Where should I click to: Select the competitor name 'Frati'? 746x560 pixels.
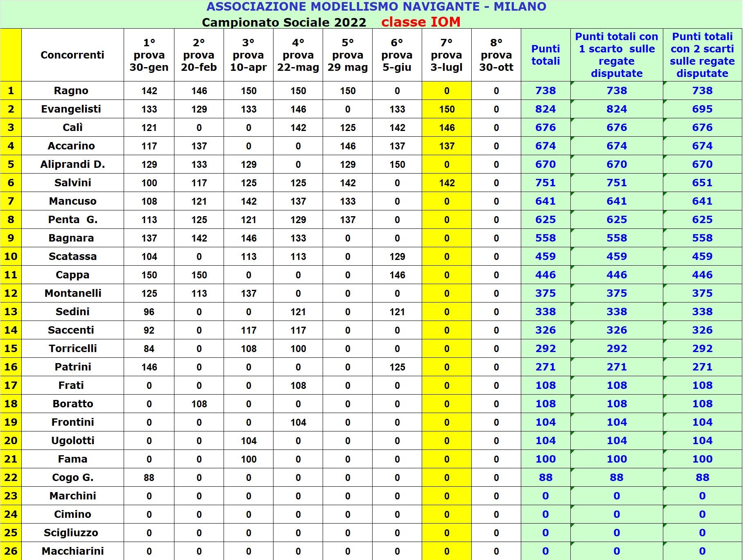point(71,386)
